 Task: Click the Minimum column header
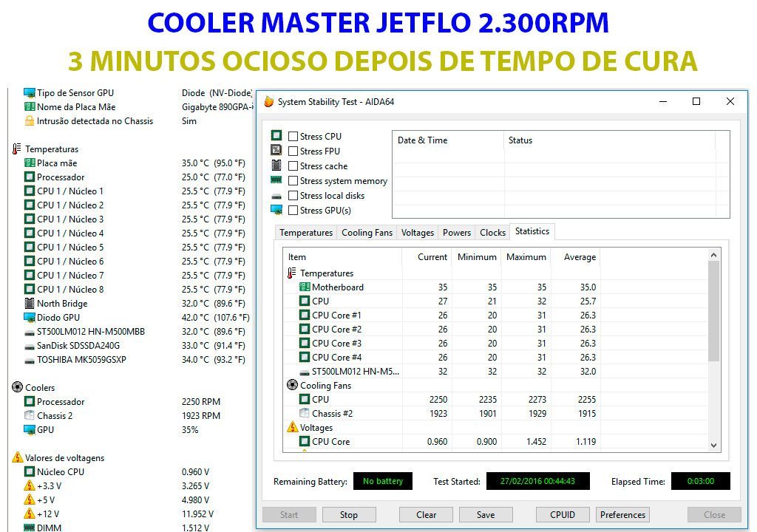477,257
